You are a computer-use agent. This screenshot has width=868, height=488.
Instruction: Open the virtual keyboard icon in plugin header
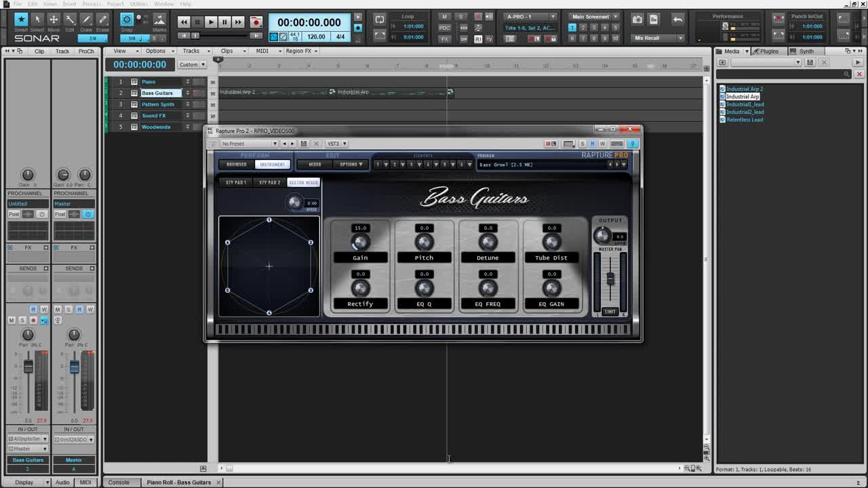pos(616,144)
